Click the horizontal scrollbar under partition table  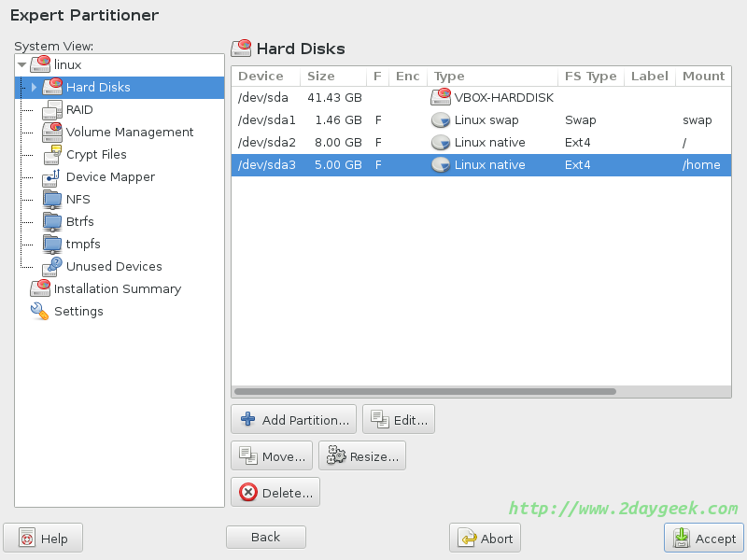tap(425, 391)
